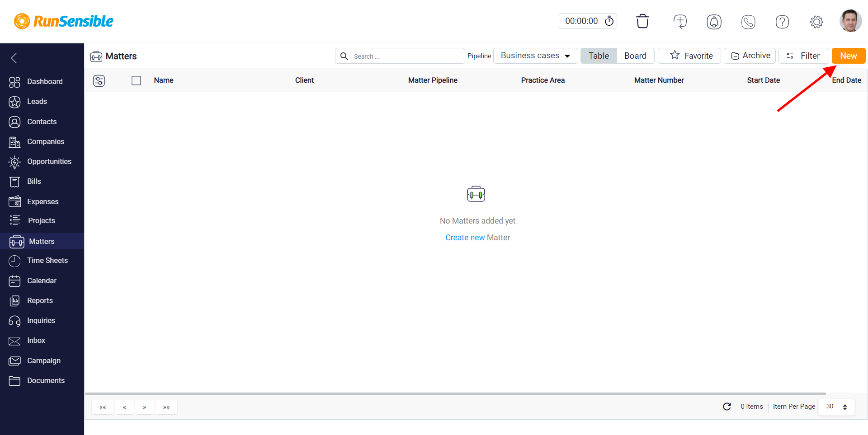Click the Calendar sidebar icon
868x435 pixels.
tap(14, 281)
